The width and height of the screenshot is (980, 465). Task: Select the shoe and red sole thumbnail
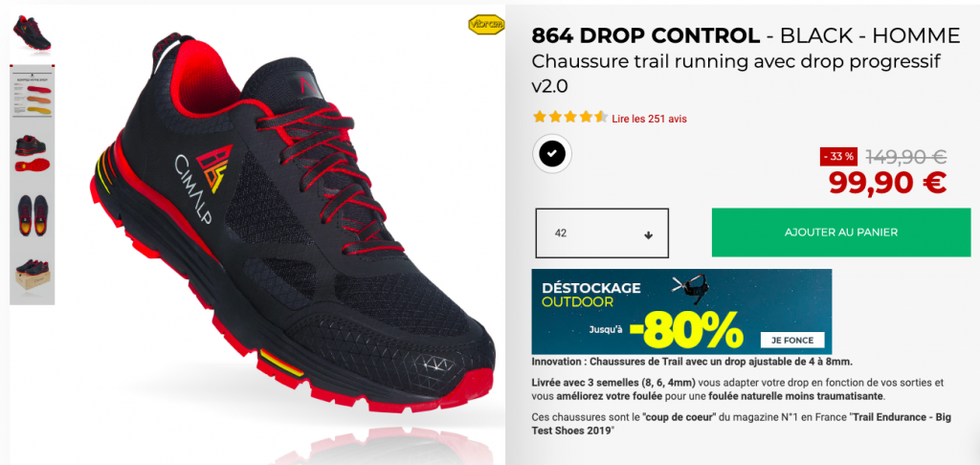pyautogui.click(x=33, y=152)
